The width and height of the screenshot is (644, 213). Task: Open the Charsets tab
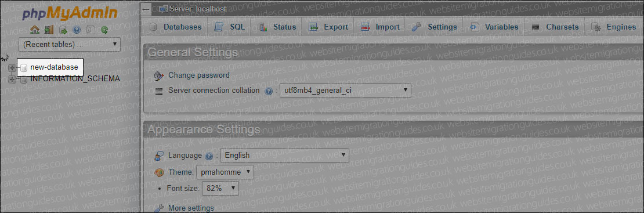point(555,27)
